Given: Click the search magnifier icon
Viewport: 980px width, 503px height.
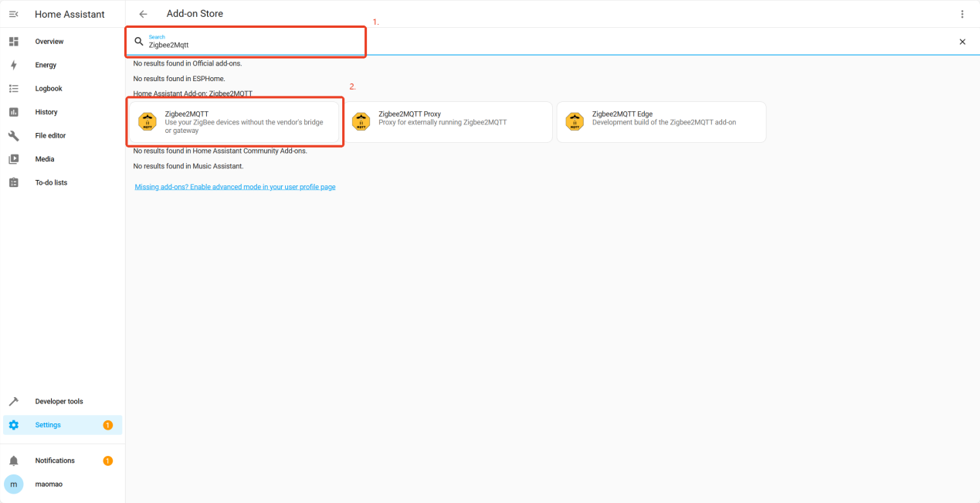Looking at the screenshot, I should point(139,42).
